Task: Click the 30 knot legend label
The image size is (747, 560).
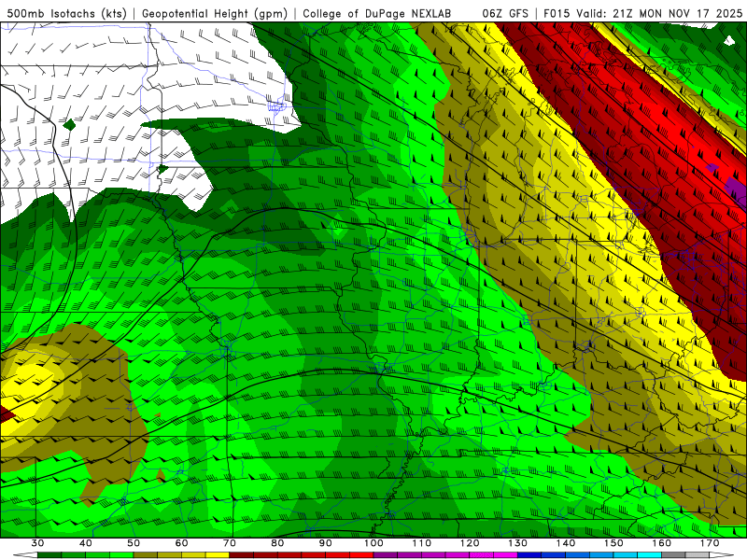Action: pos(37,543)
